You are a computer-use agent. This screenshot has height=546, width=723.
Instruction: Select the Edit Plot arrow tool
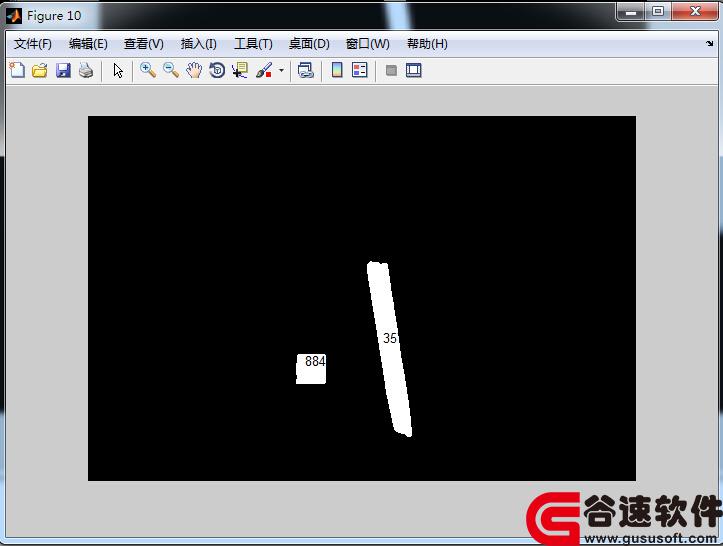tap(118, 71)
